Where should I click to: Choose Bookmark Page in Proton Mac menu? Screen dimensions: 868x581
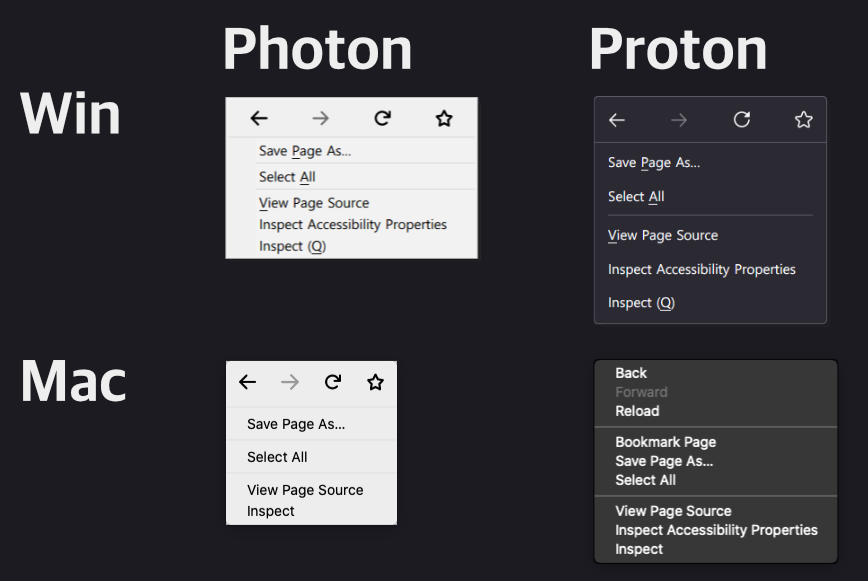coord(666,442)
